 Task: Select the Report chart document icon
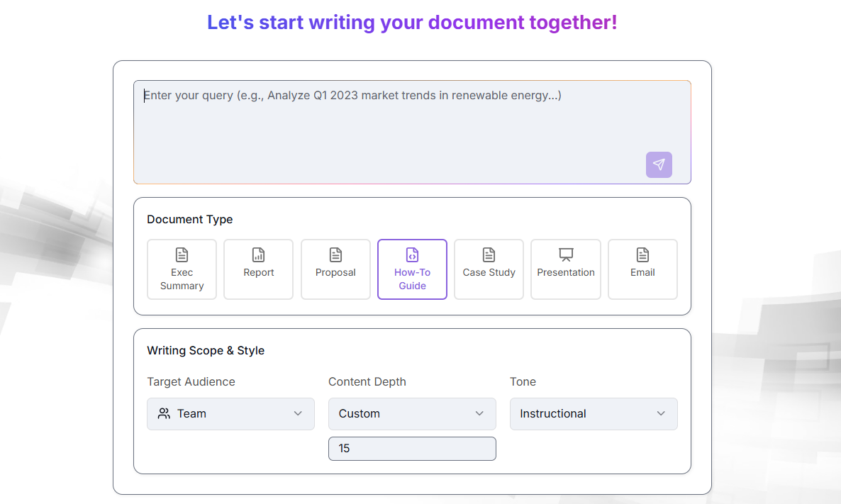tap(259, 254)
